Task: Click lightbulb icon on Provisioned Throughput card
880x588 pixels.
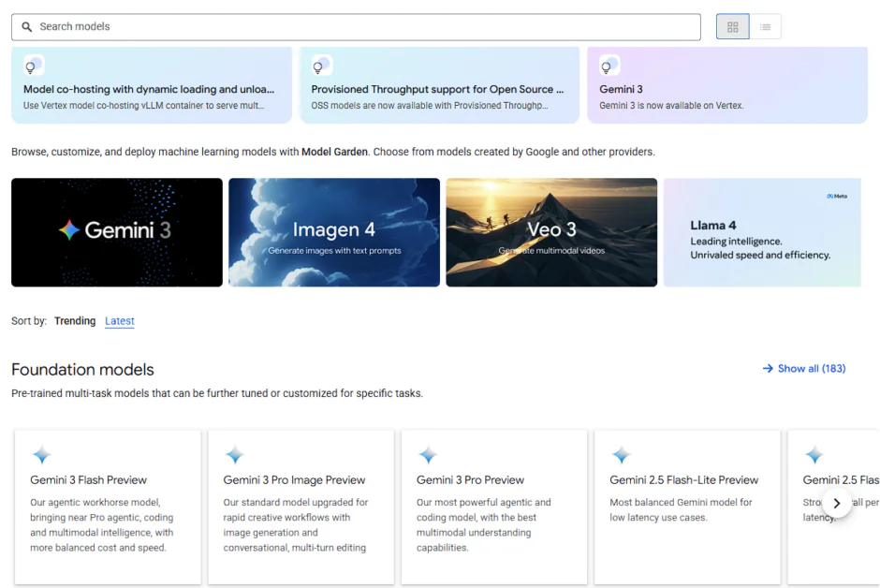Action: click(319, 66)
